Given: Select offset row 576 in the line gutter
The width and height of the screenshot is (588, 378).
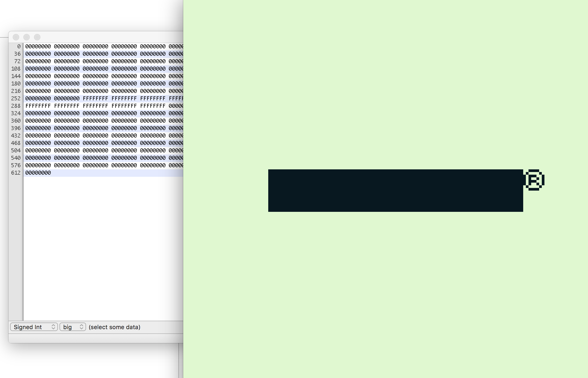Looking at the screenshot, I should tap(16, 165).
